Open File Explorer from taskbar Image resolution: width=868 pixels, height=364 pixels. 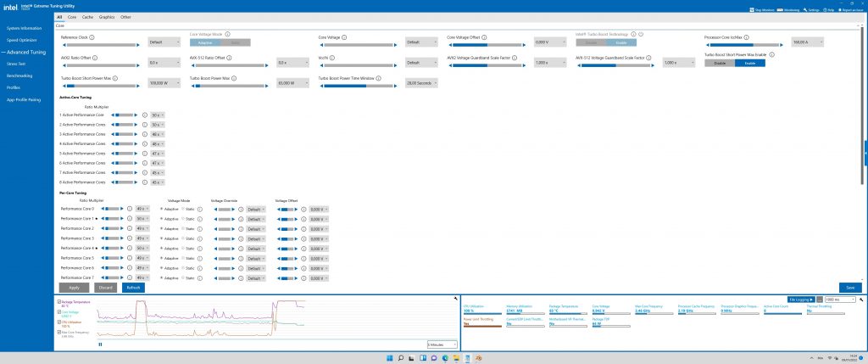point(456,358)
